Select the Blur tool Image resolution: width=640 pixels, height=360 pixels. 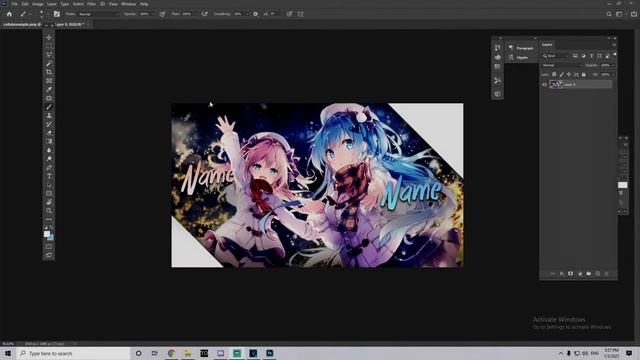[49, 150]
